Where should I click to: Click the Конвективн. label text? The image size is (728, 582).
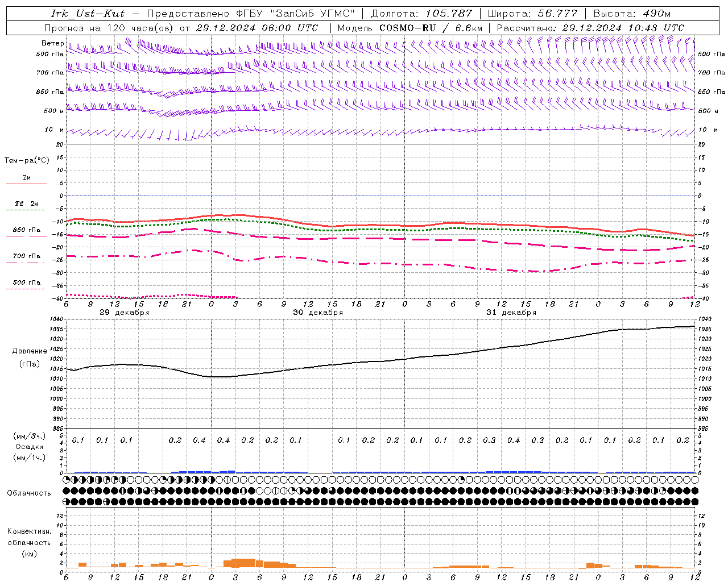coord(30,531)
